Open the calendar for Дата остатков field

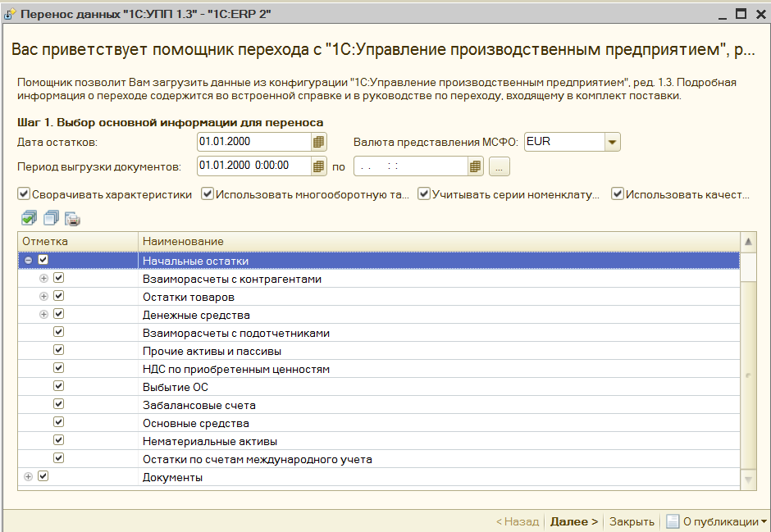(x=318, y=141)
